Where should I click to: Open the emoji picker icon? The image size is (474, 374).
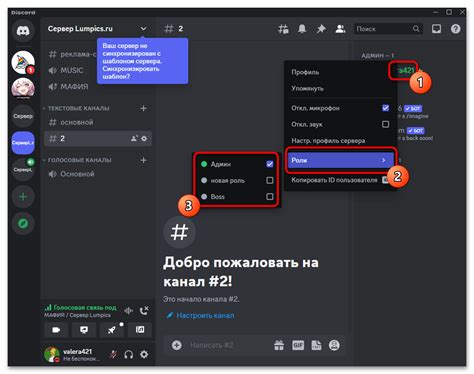(334, 345)
